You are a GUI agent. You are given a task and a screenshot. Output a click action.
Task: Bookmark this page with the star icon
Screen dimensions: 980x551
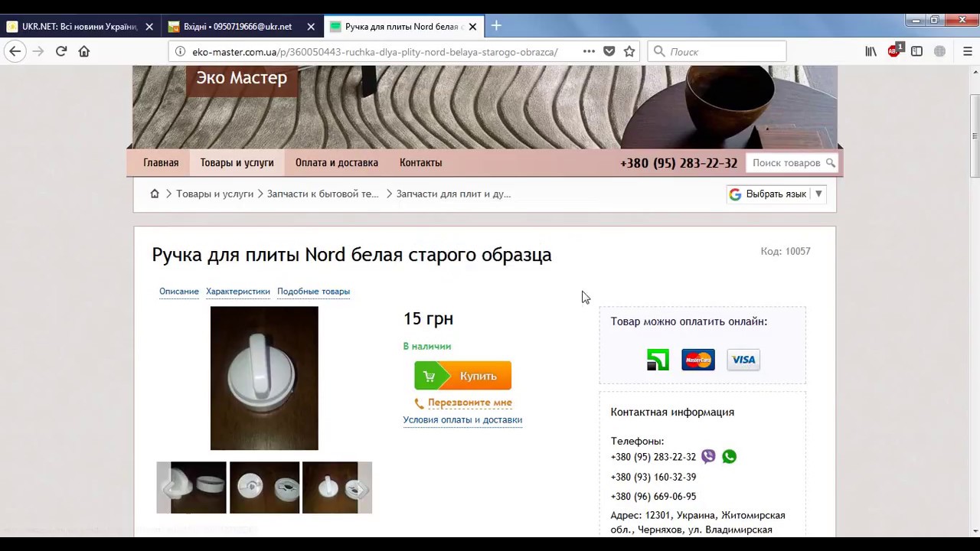pyautogui.click(x=629, y=51)
